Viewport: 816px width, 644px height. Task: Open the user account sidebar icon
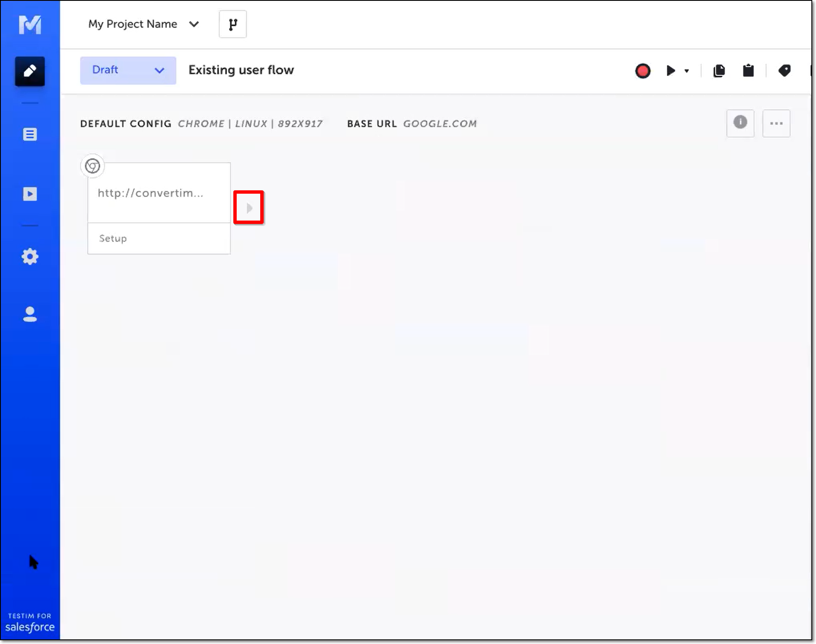[30, 314]
